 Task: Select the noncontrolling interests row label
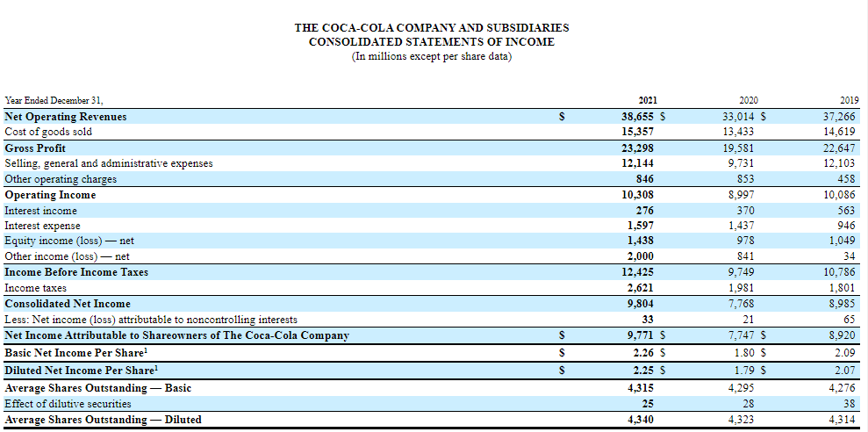(151, 320)
